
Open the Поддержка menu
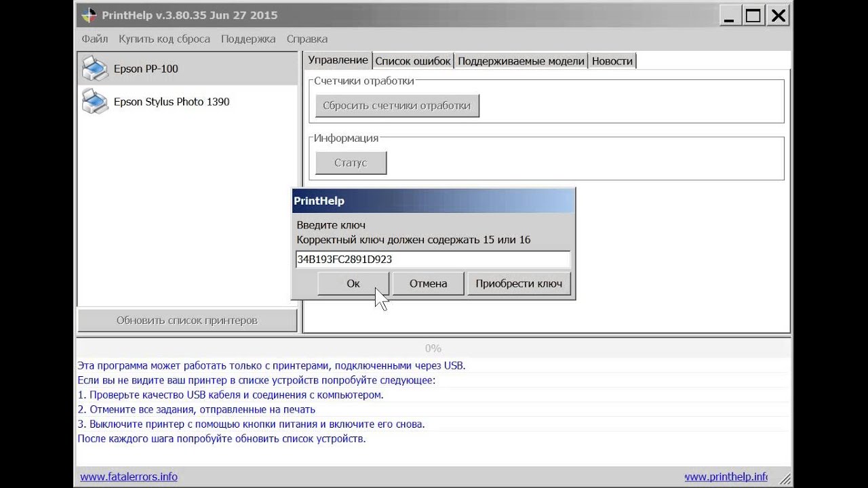[248, 39]
